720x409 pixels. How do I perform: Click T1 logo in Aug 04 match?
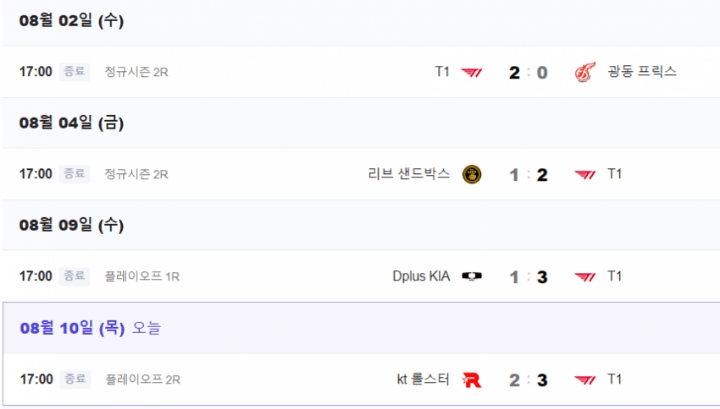click(585, 174)
